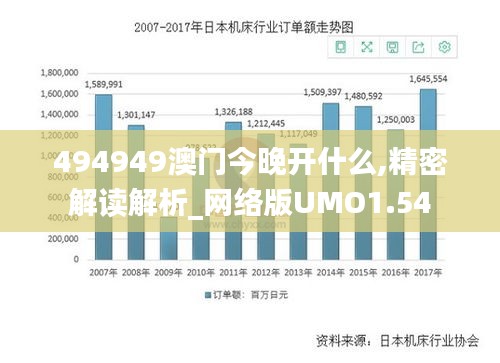Select the 2014年 bar labeled 1,509,397
This screenshot has width=500, height=363.
331,181
